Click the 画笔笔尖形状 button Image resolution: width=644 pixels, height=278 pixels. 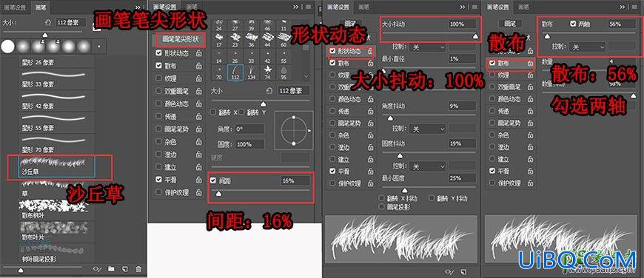(181, 40)
